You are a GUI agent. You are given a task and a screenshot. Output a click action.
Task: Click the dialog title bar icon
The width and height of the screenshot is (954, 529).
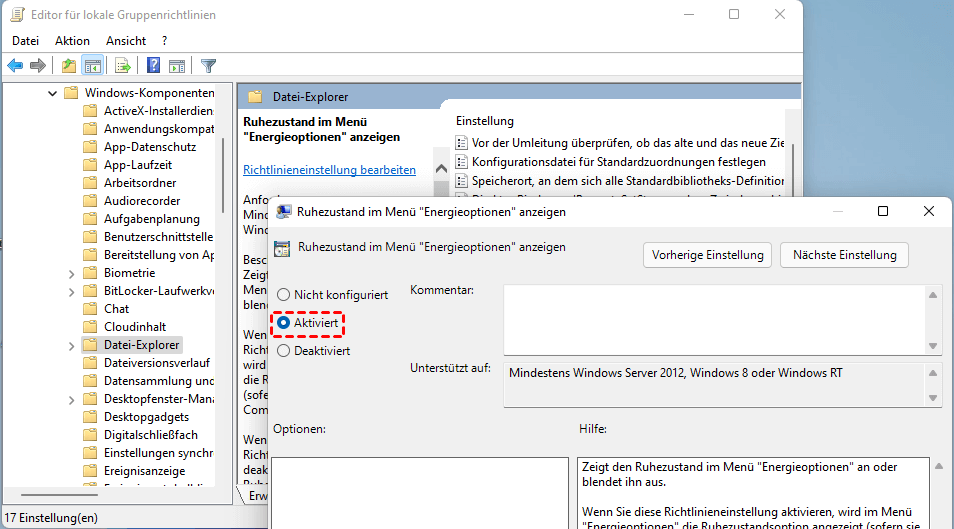pyautogui.click(x=283, y=211)
